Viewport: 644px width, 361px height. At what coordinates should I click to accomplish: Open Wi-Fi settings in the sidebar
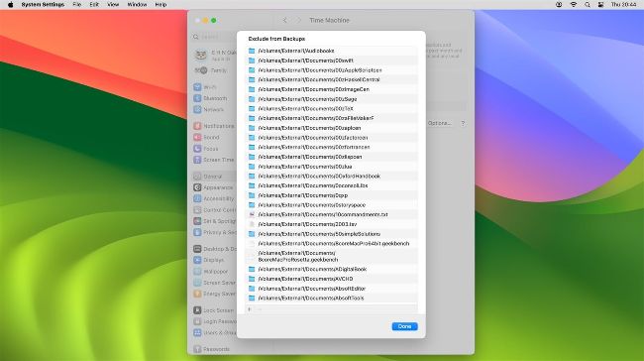point(210,87)
